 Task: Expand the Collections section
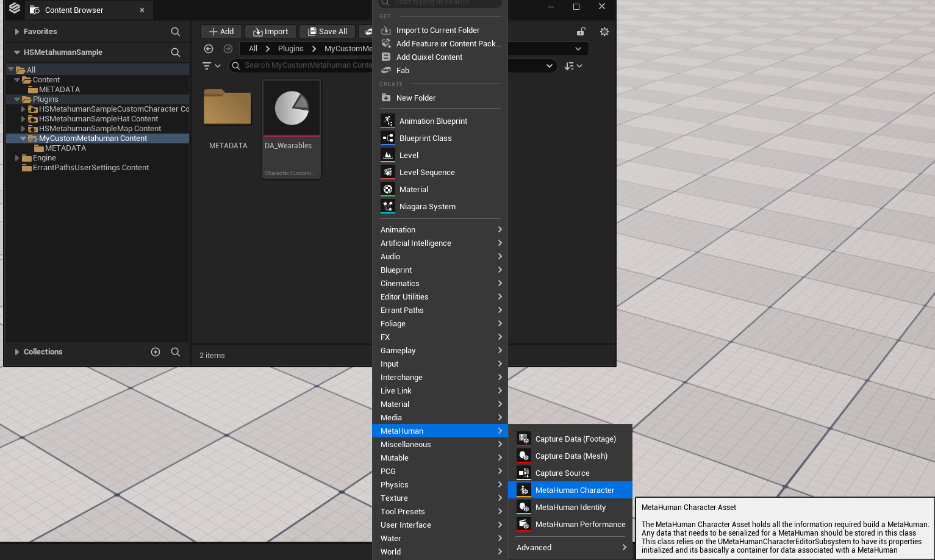tap(16, 352)
